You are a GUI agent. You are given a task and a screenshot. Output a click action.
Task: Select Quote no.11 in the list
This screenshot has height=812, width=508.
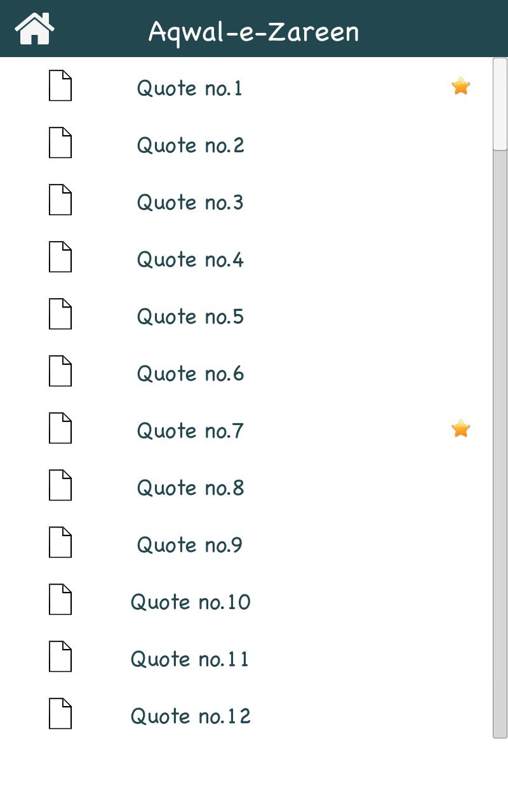190,659
